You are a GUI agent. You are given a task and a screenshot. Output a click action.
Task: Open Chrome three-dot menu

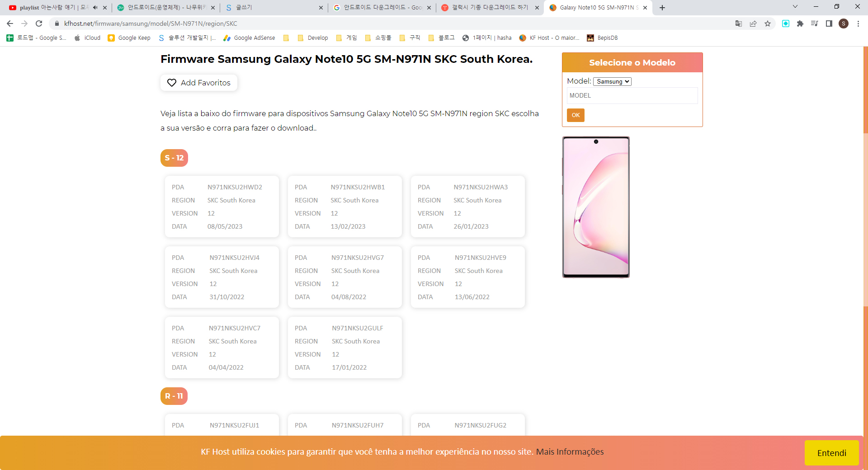pyautogui.click(x=858, y=23)
